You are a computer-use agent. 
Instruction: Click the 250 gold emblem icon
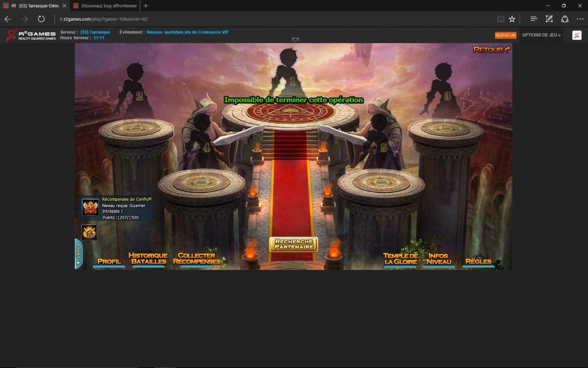click(x=89, y=232)
